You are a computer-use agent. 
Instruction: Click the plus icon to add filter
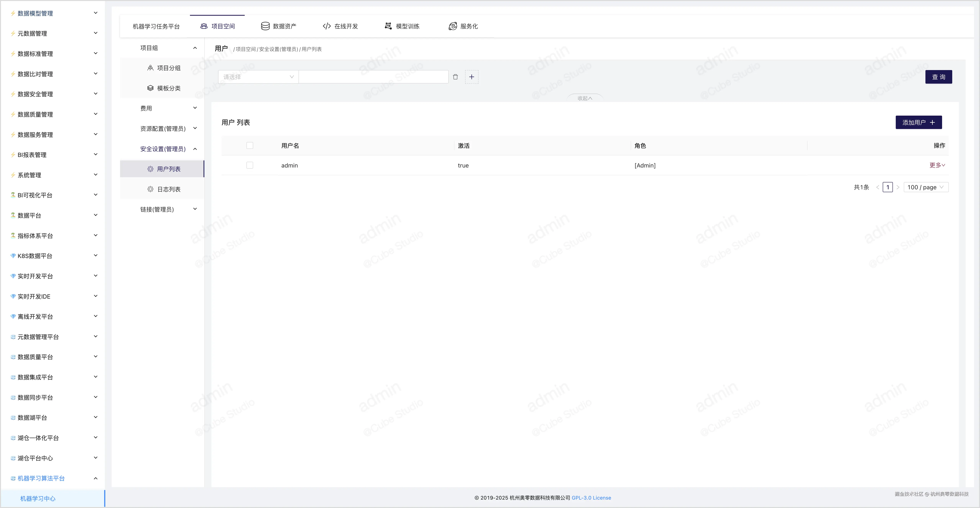coord(471,77)
